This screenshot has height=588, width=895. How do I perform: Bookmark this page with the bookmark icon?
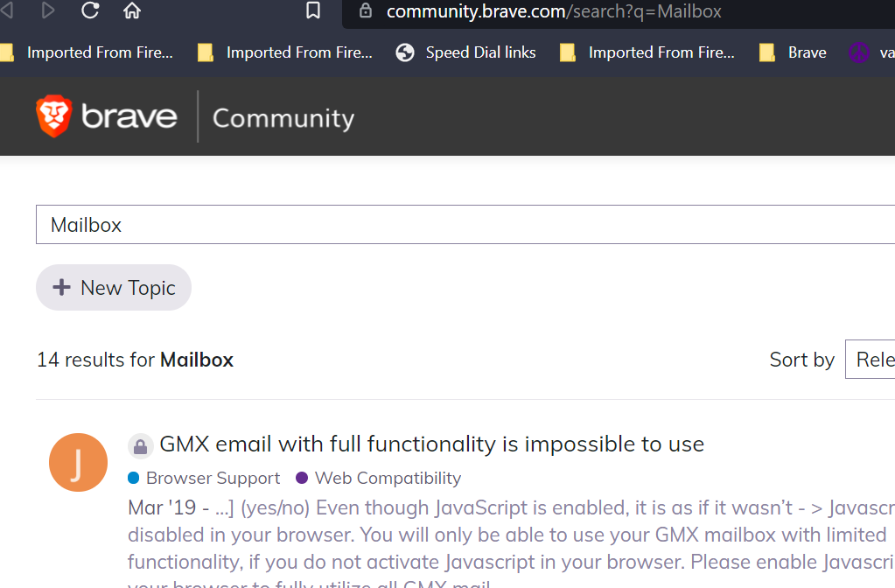(x=313, y=10)
